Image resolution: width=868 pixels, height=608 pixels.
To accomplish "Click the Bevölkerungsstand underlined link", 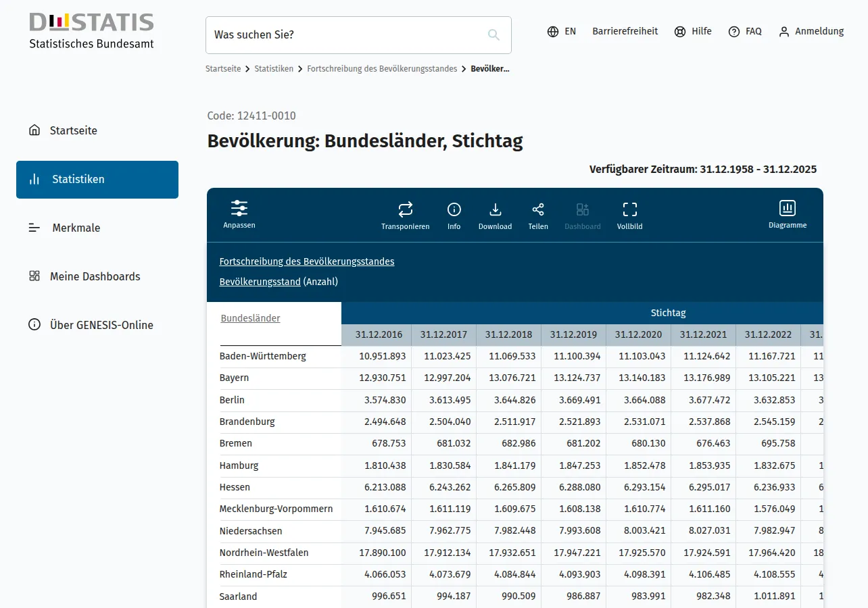I will coord(260,282).
